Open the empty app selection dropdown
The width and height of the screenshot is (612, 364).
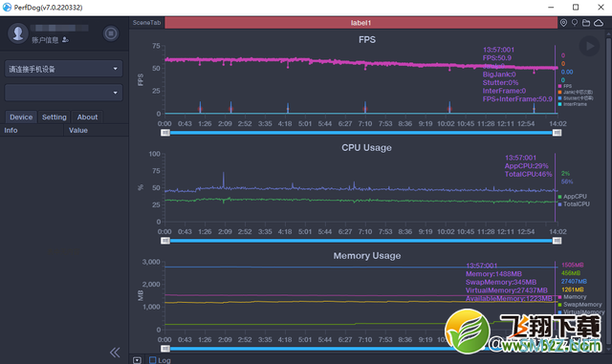(x=64, y=93)
